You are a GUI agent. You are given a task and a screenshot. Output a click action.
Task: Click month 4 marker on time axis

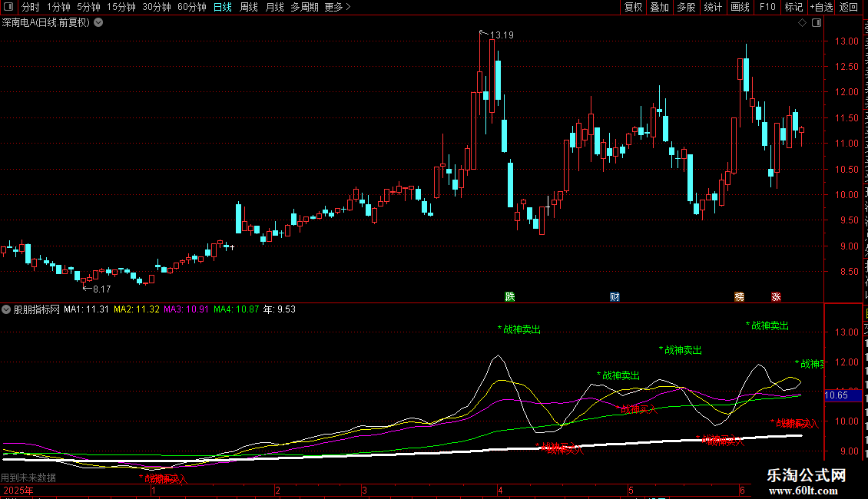pyautogui.click(x=500, y=490)
